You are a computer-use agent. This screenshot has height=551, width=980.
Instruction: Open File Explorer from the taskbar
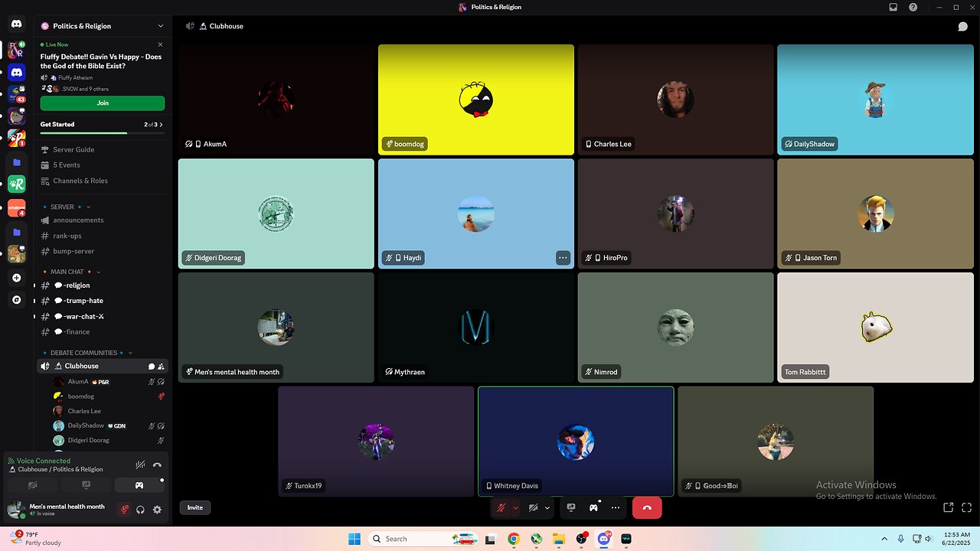coord(559,539)
